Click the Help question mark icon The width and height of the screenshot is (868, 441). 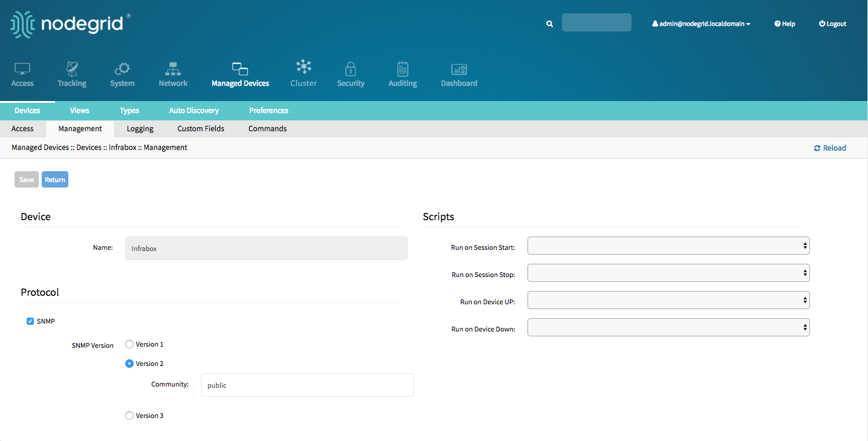coord(777,24)
